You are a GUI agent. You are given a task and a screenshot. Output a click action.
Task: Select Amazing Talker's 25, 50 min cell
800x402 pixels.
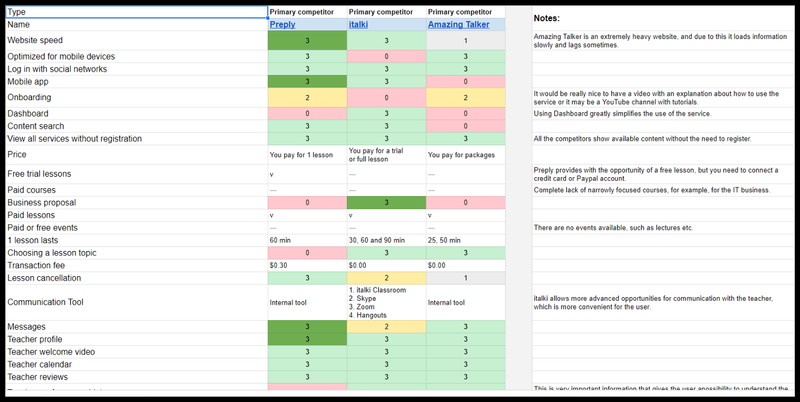coord(465,240)
